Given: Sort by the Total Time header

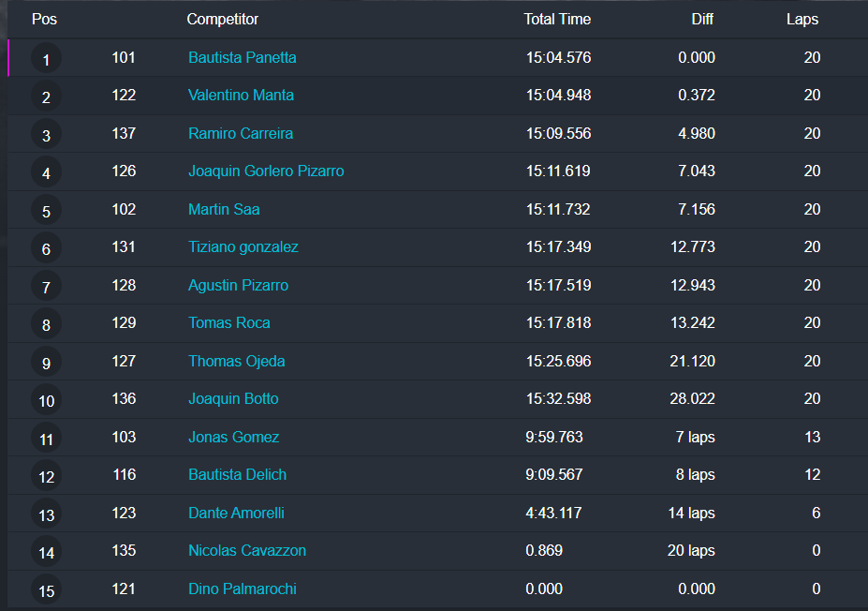Looking at the screenshot, I should (557, 19).
